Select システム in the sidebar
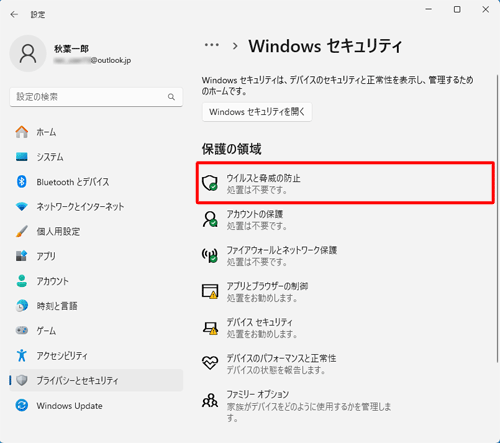The image size is (500, 443). pyautogui.click(x=96, y=157)
